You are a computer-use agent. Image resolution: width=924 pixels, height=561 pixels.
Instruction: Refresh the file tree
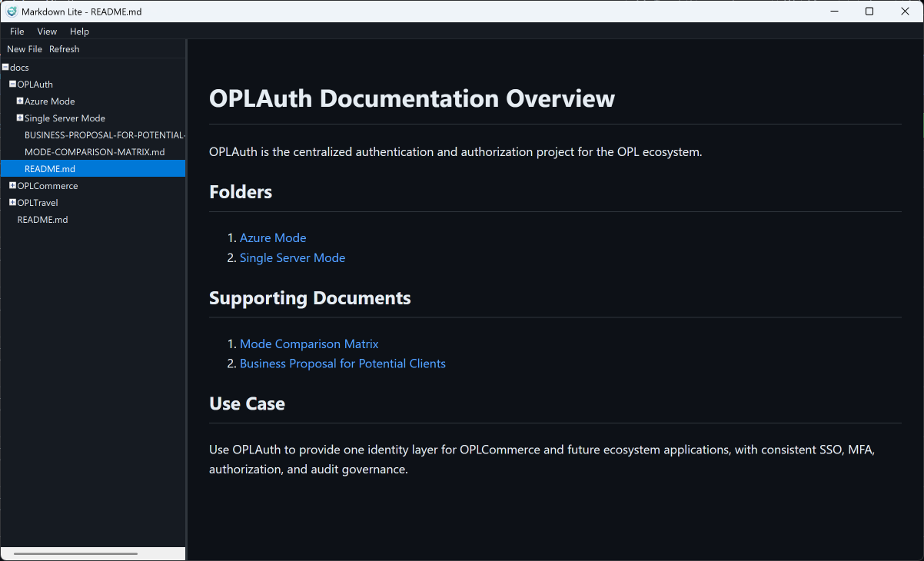click(x=64, y=48)
